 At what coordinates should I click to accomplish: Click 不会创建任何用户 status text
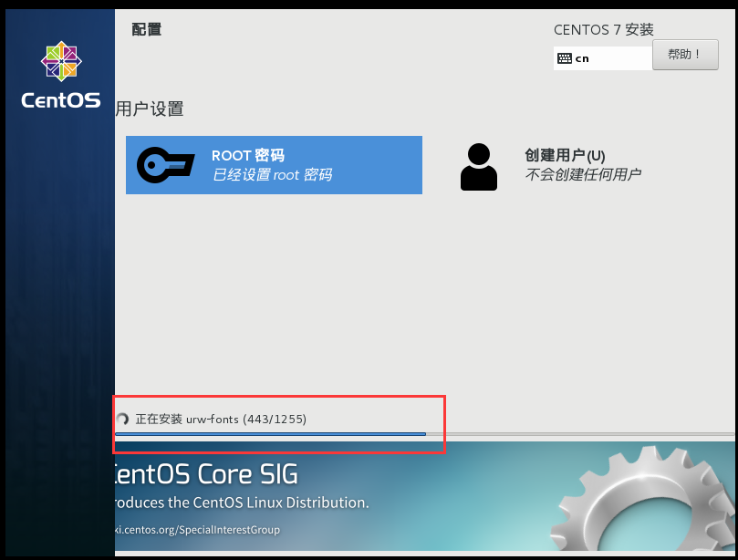(583, 174)
